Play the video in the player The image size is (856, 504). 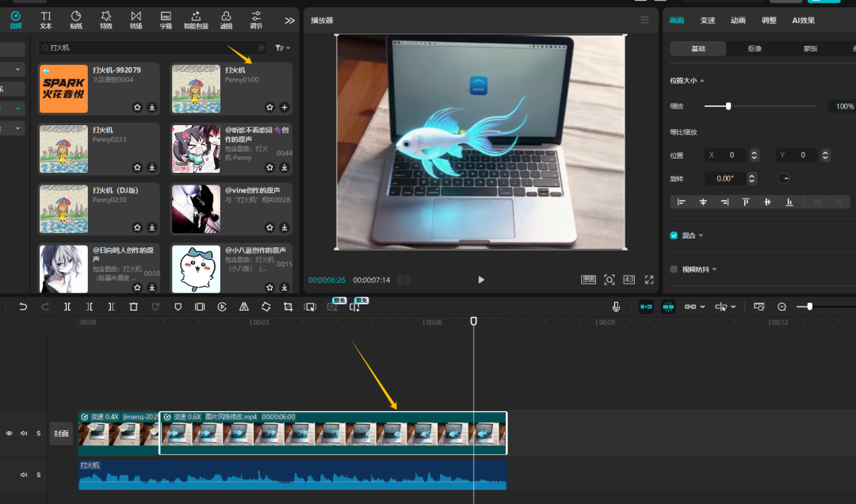(480, 280)
